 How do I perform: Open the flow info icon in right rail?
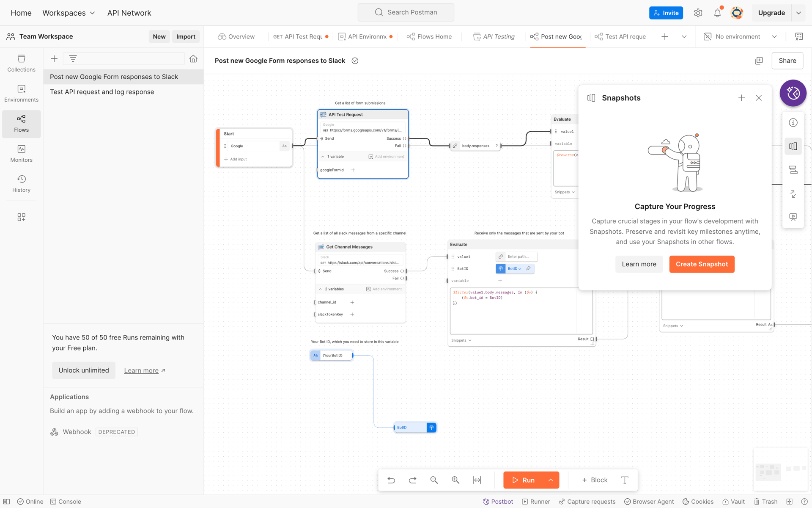coord(793,122)
